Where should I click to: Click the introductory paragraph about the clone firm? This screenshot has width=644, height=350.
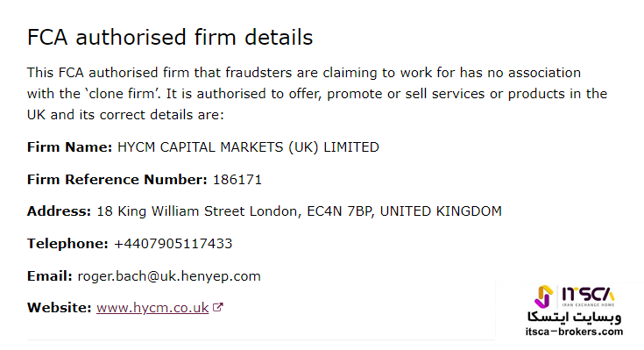317,93
